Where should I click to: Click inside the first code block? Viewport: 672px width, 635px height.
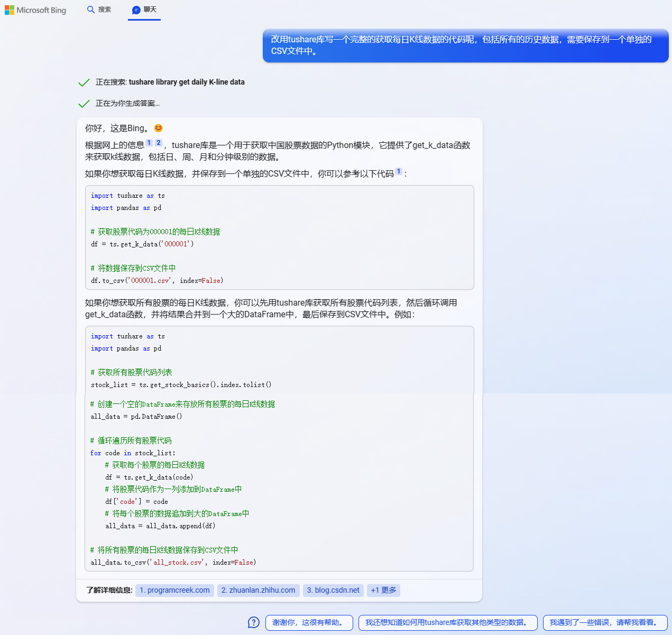[279, 237]
